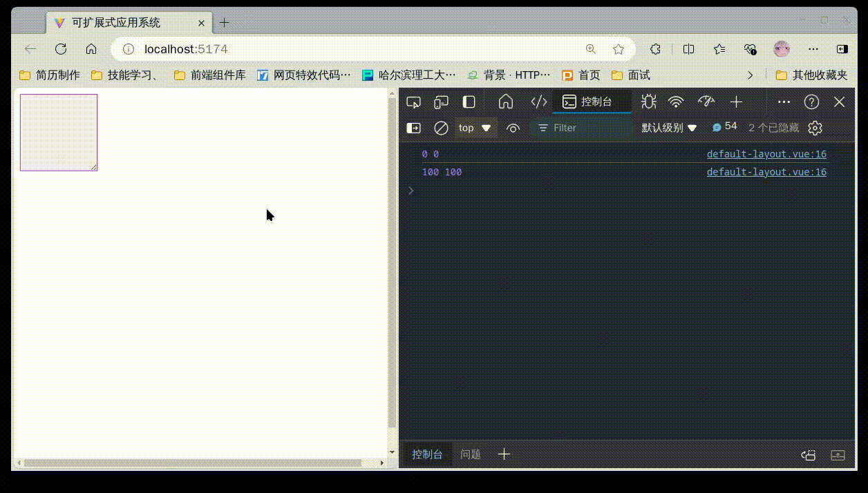Open browser Settings and more ellipsis
The width and height of the screenshot is (868, 493).
click(x=813, y=49)
